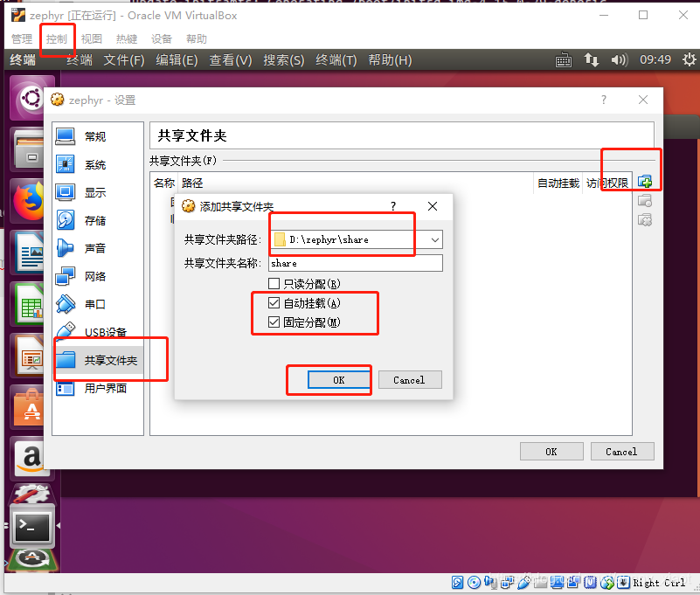Open the 热键 menu in VirtualBox
The image size is (700, 595).
coord(127,38)
